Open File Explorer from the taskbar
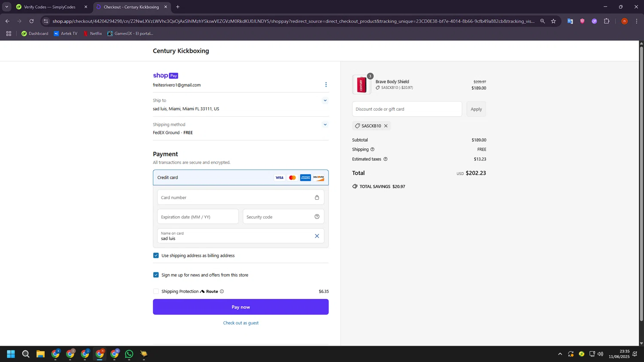The height and width of the screenshot is (362, 644). click(x=40, y=354)
